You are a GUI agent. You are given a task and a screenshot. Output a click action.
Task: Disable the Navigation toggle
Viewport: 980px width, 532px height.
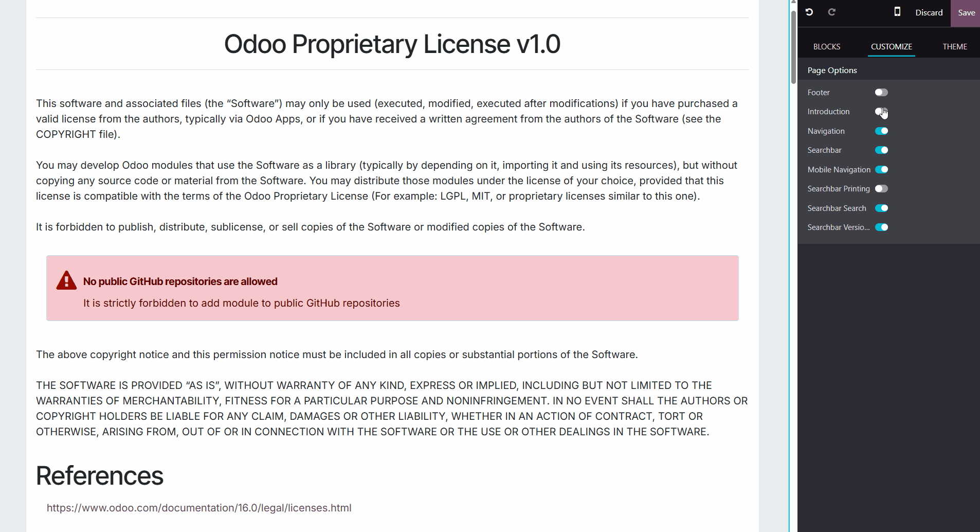point(881,131)
